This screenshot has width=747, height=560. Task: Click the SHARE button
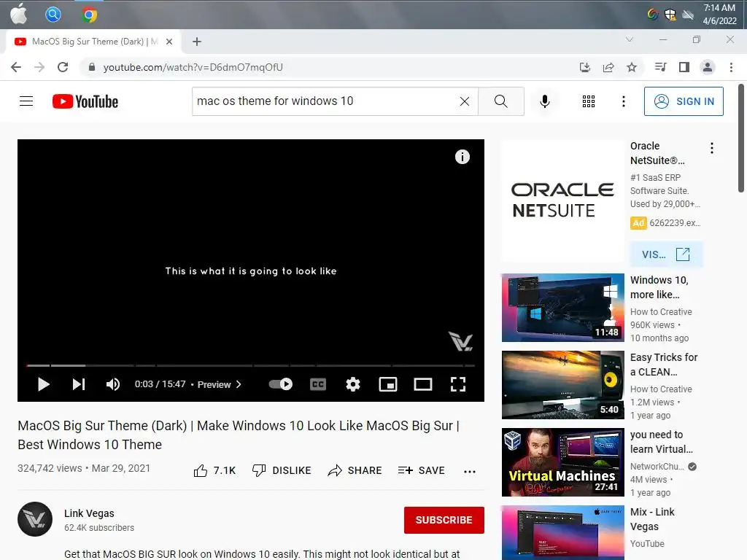pyautogui.click(x=355, y=470)
